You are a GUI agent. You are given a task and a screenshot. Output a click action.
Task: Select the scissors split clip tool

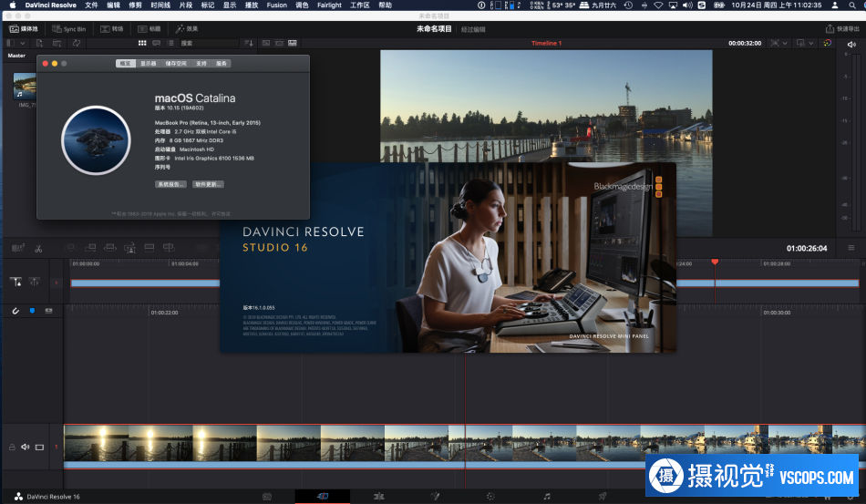pos(38,249)
